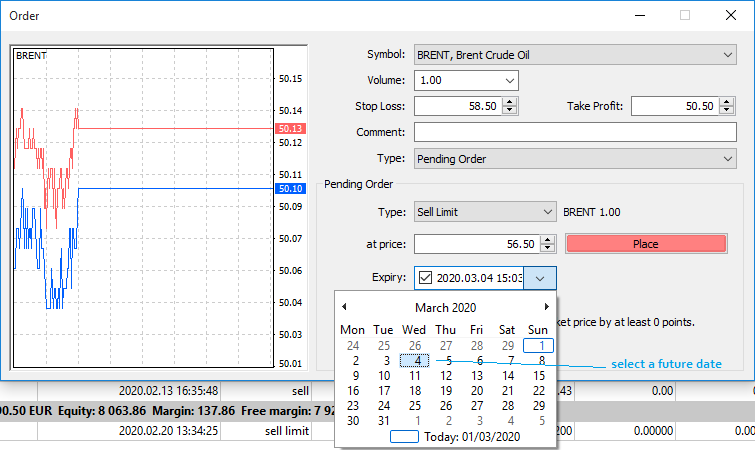Viewport: 755px width, 451px height.
Task: Open the Symbol dropdown list
Action: 726,54
